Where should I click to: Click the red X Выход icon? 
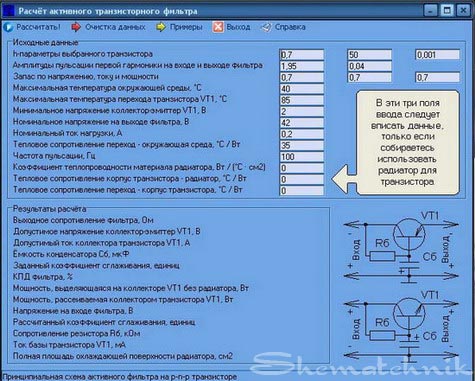[218, 27]
